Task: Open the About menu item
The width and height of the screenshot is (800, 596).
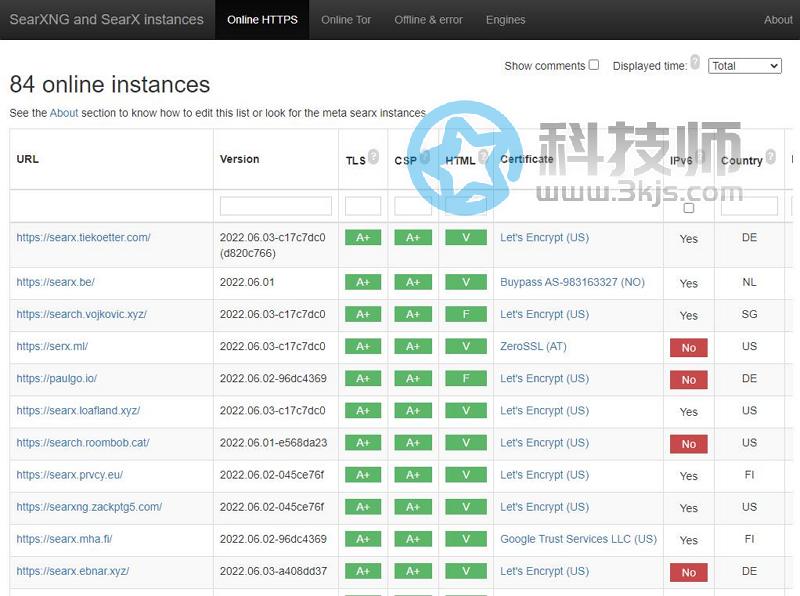Action: (x=778, y=20)
